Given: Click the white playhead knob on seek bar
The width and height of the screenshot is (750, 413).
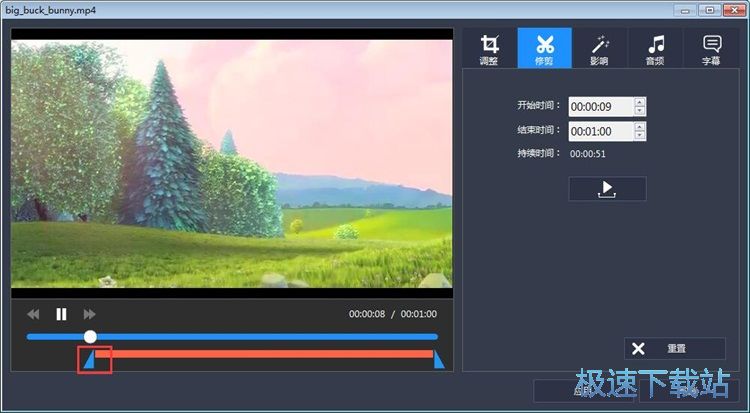Looking at the screenshot, I should pyautogui.click(x=90, y=336).
